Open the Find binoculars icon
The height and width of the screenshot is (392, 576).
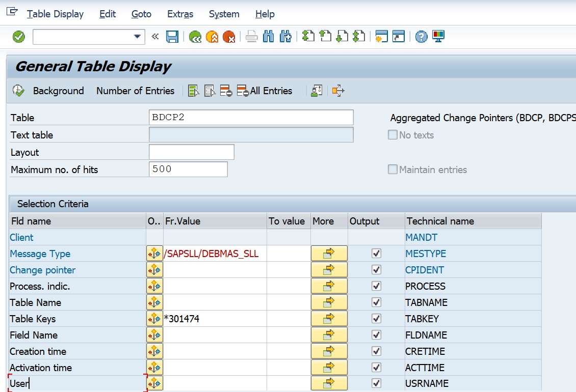click(268, 36)
